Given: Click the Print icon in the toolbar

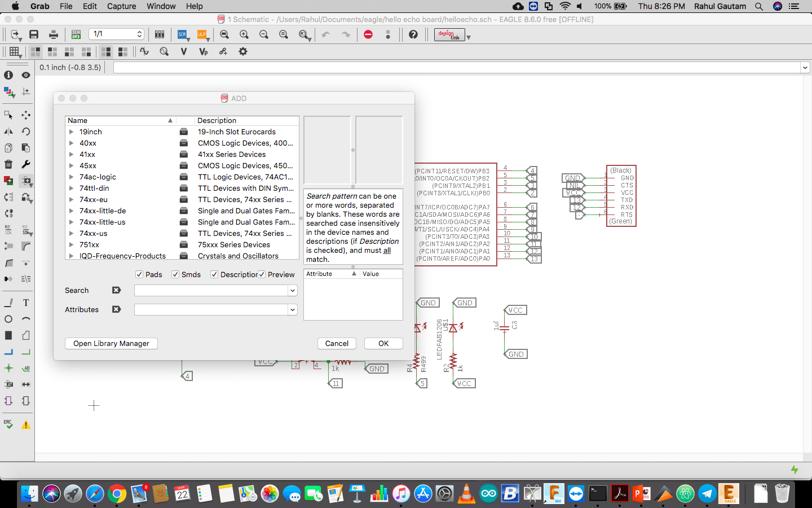Looking at the screenshot, I should pyautogui.click(x=54, y=34).
